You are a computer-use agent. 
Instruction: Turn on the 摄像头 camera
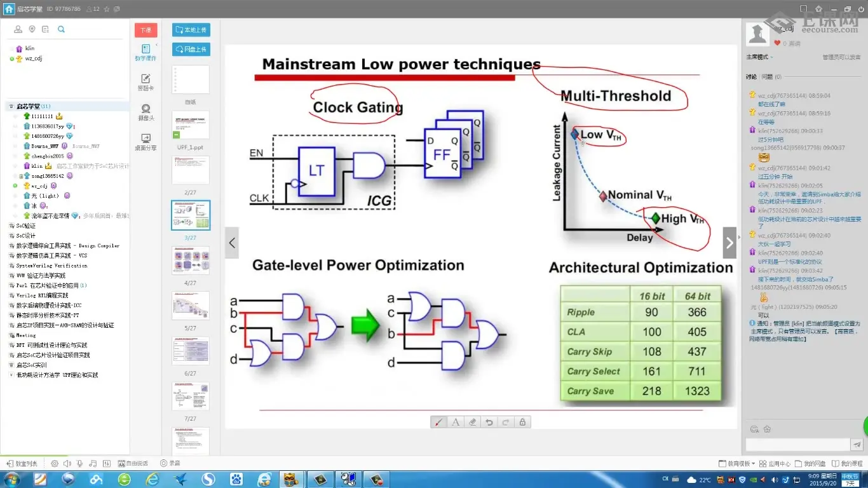[146, 112]
